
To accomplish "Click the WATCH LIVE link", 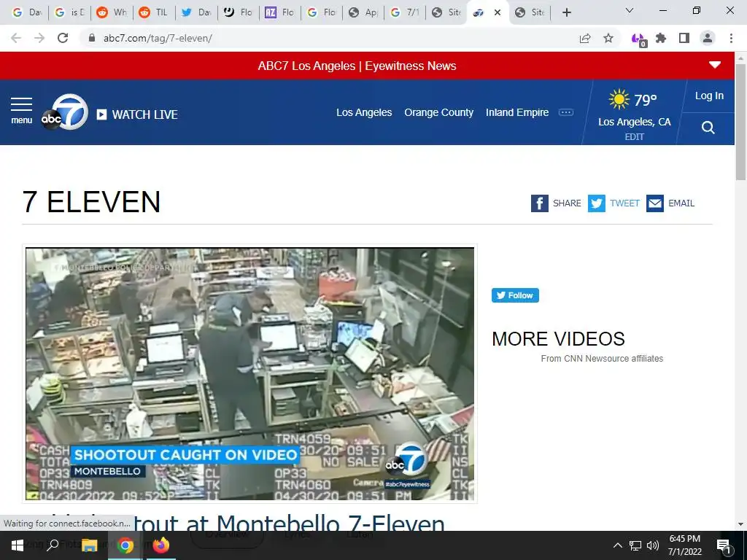I will tap(145, 114).
